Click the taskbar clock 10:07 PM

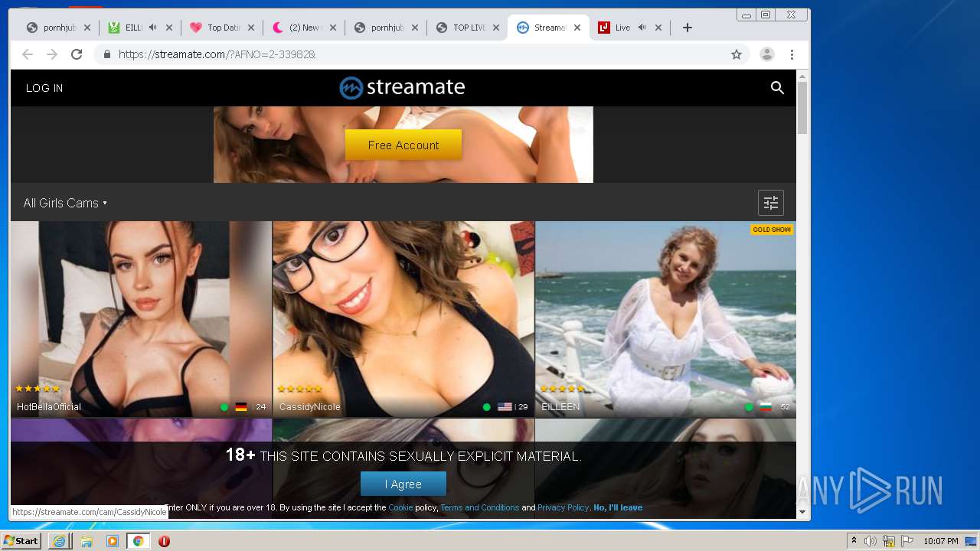tap(940, 541)
